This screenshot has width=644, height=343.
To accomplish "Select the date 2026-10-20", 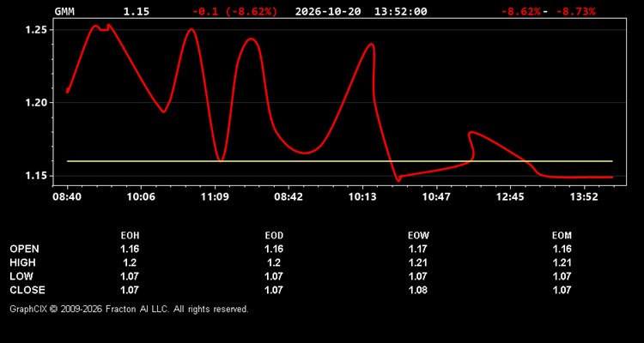I will pos(328,11).
